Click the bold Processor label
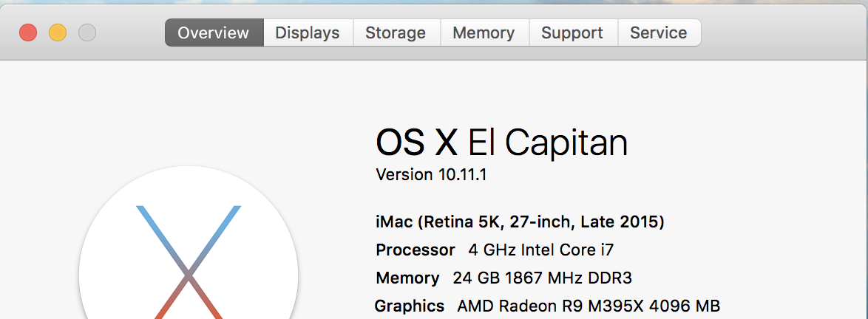 (415, 250)
